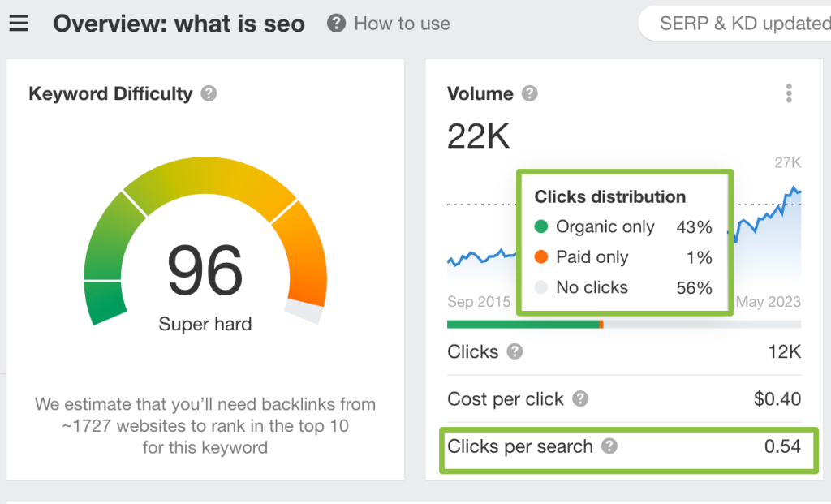The image size is (831, 504).
Task: Click the Overview: what is seo heading
Action: [x=179, y=24]
